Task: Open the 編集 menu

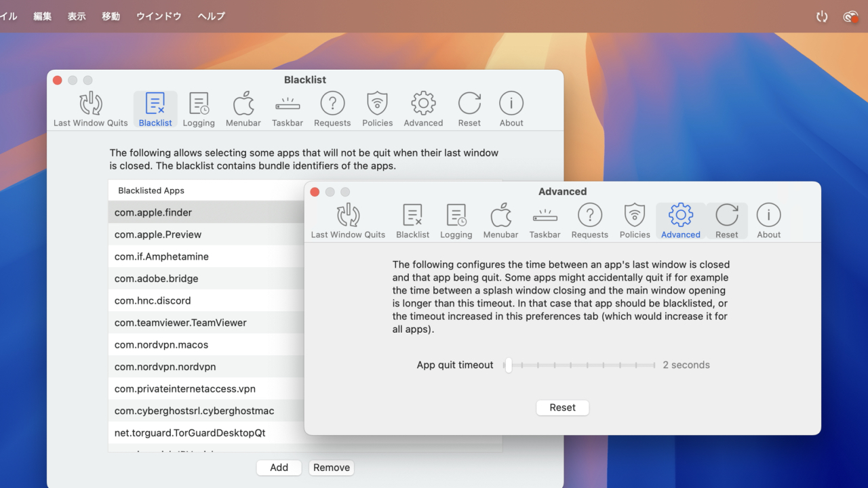Action: point(43,16)
